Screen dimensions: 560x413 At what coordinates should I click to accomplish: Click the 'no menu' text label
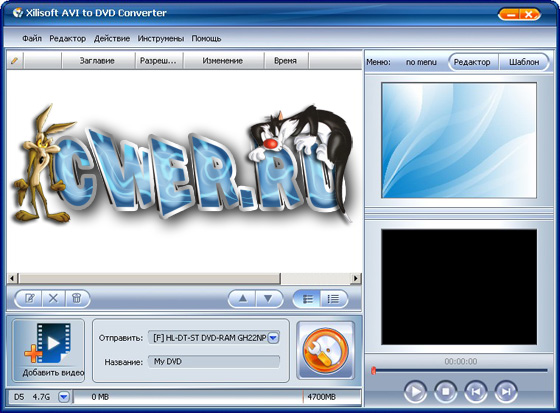pyautogui.click(x=421, y=62)
